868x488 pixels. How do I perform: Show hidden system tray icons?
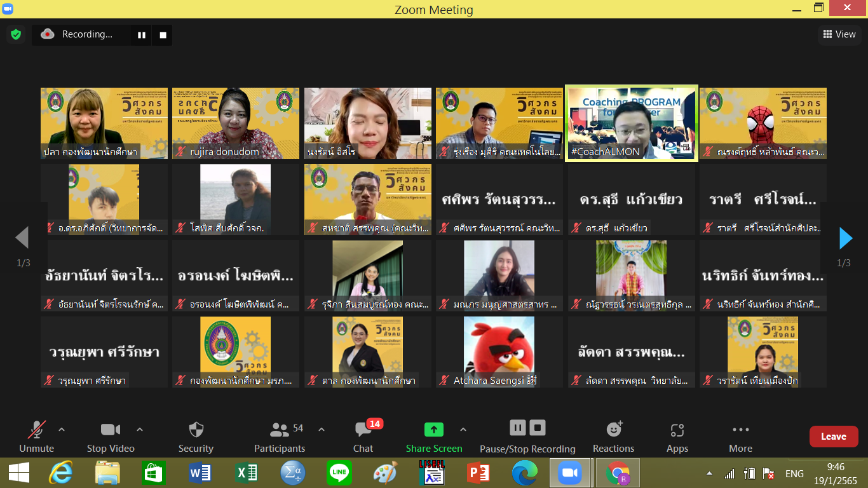pyautogui.click(x=710, y=474)
